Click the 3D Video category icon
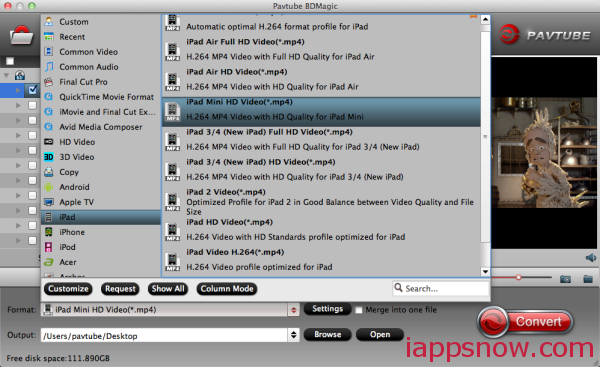This screenshot has height=367, width=600. 49,157
